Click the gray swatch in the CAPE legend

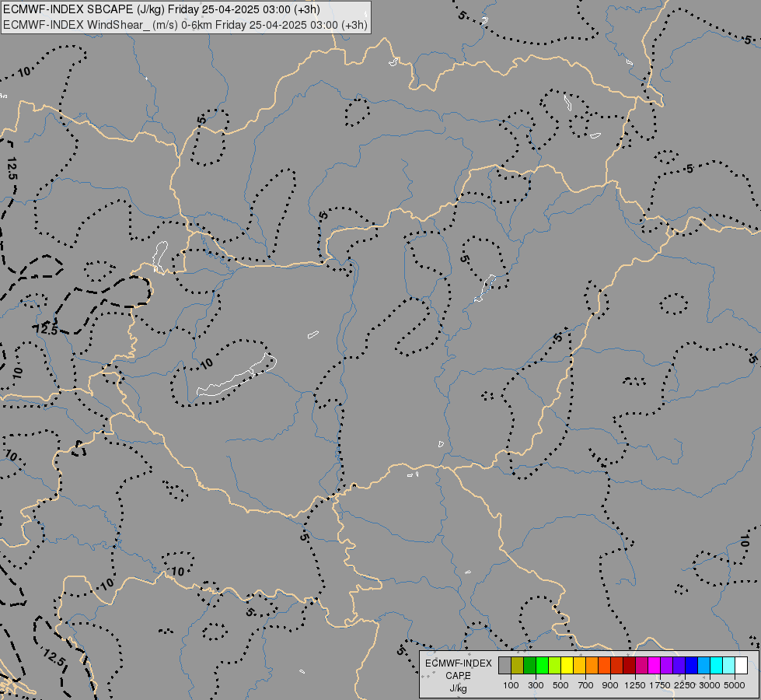[x=504, y=665]
